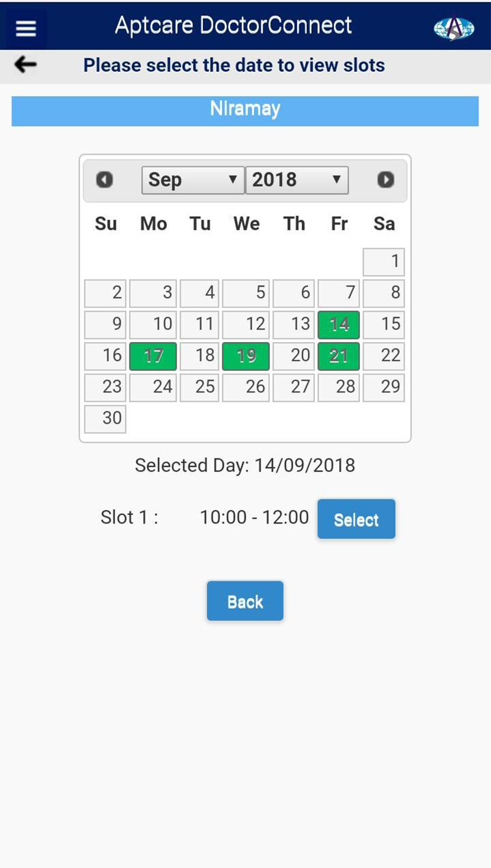The width and height of the screenshot is (491, 868).
Task: Pick available date 19 in green
Action: click(245, 357)
